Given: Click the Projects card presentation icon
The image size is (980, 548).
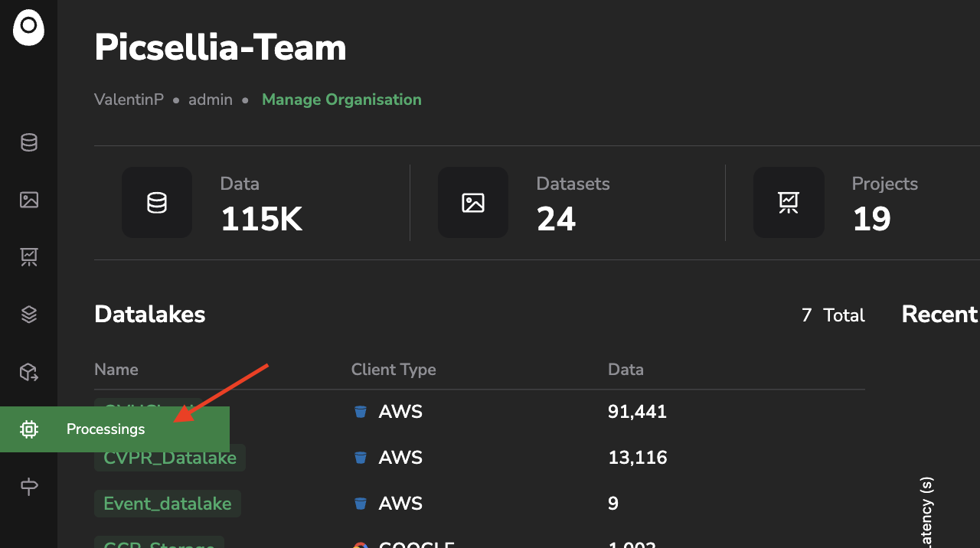Looking at the screenshot, I should pyautogui.click(x=789, y=203).
